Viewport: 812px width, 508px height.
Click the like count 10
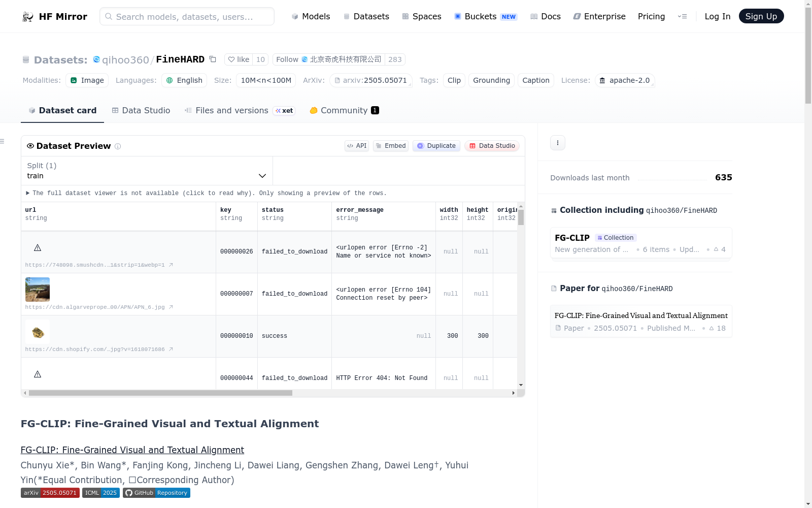260,59
